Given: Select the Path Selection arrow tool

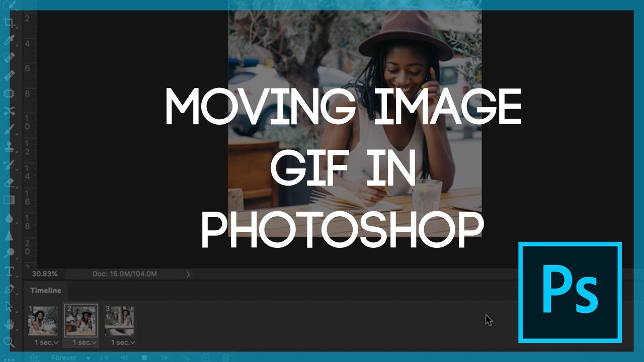Looking at the screenshot, I should tap(9, 307).
